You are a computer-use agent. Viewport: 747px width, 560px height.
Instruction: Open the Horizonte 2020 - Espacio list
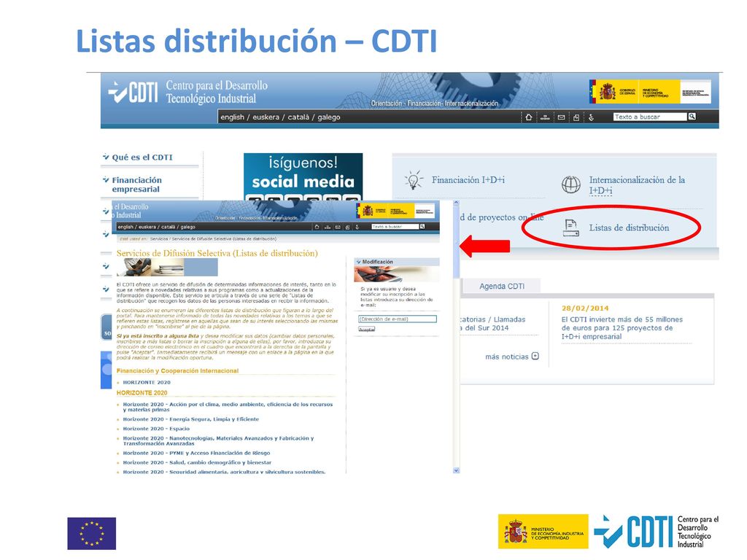(x=156, y=429)
